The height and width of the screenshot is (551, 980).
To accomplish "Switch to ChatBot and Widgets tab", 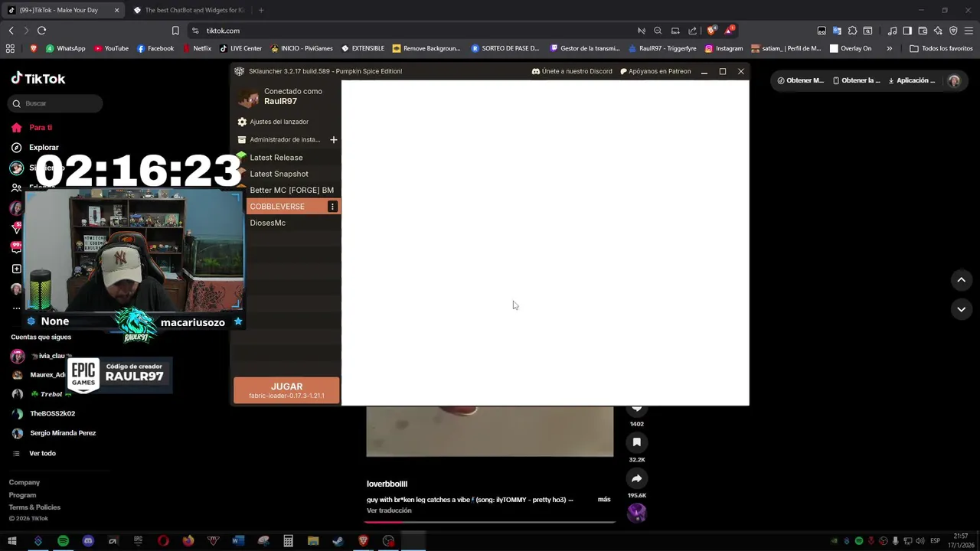I will [188, 10].
